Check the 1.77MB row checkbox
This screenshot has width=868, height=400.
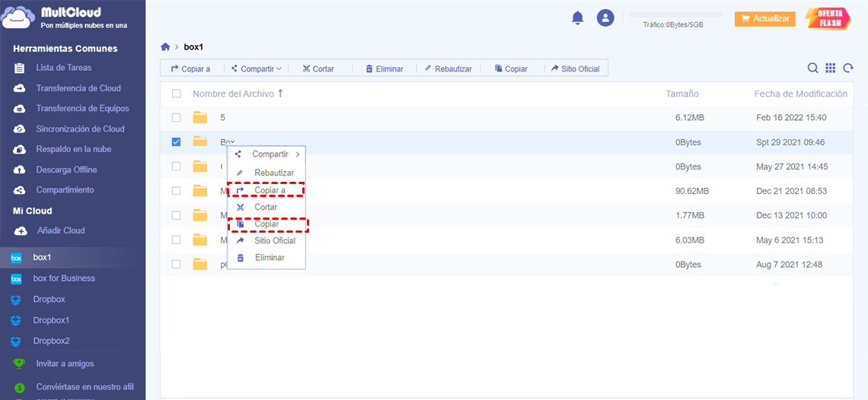click(176, 215)
